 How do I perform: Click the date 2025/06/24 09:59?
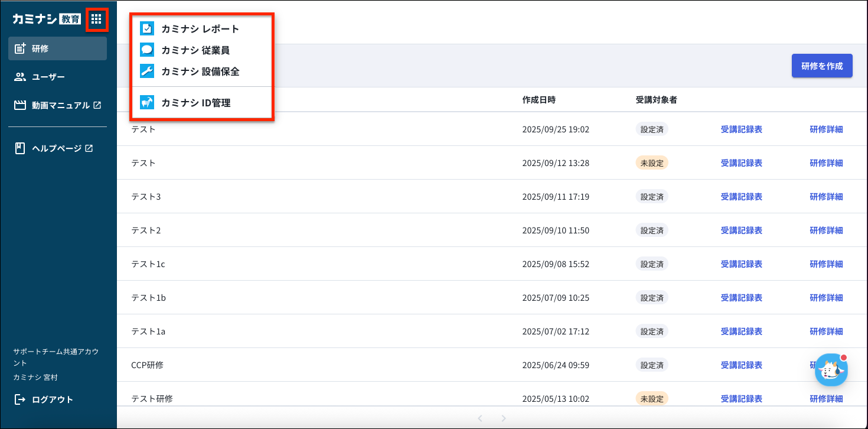(x=556, y=365)
